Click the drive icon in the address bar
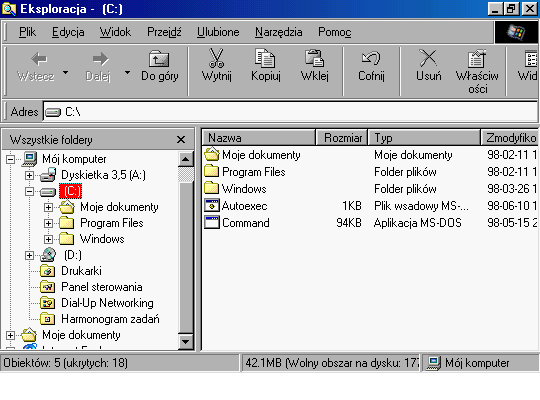Screen dimensions: 540x400 click(x=53, y=112)
